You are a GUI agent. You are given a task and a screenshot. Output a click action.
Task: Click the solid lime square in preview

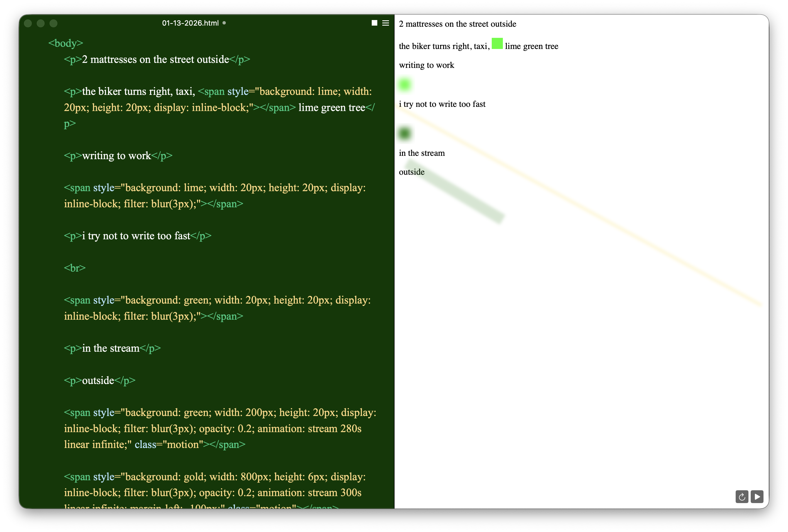click(497, 44)
